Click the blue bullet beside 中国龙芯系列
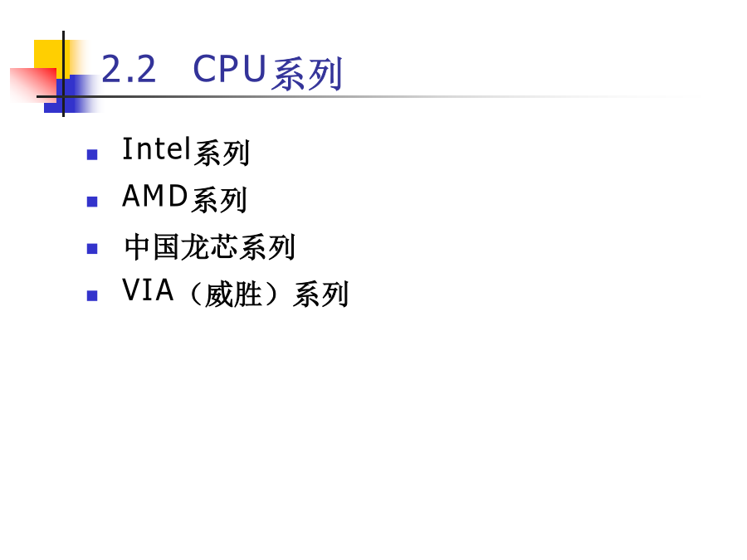This screenshot has width=747, height=560. click(92, 249)
